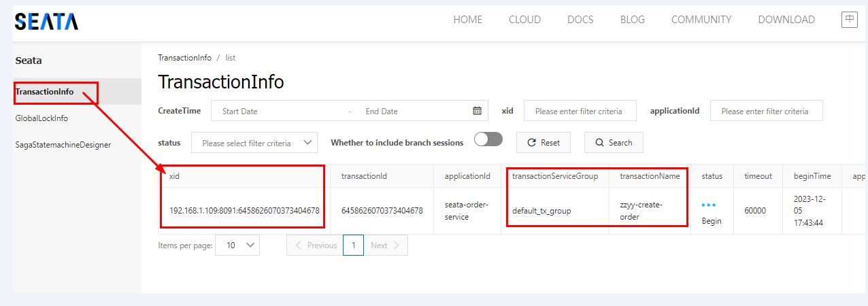The width and height of the screenshot is (868, 306).
Task: Open DOWNLOAD in top navigation
Action: coord(786,20)
